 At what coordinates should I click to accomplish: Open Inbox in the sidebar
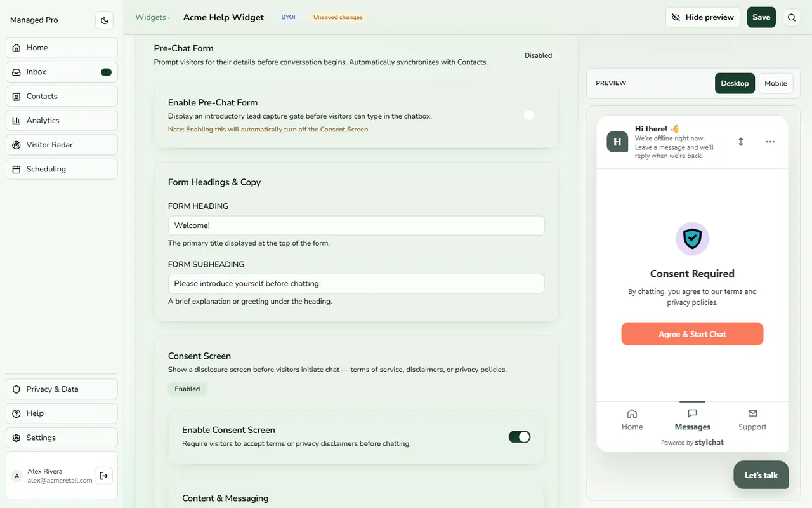click(62, 72)
